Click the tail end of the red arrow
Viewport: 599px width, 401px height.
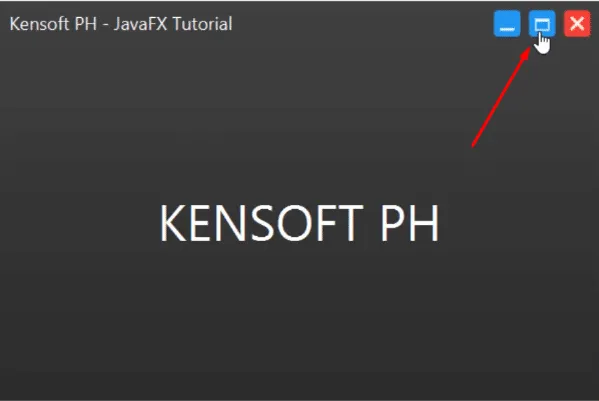click(x=474, y=144)
